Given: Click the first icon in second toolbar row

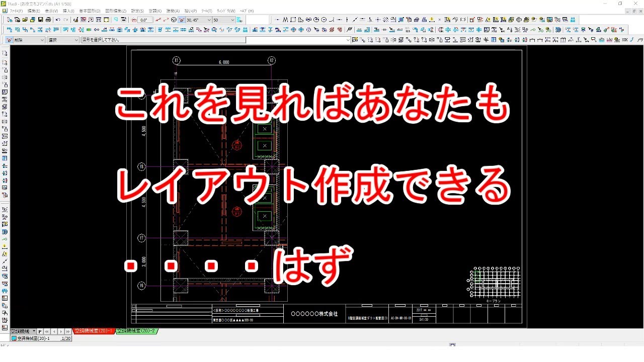Looking at the screenshot, I should [x=10, y=30].
